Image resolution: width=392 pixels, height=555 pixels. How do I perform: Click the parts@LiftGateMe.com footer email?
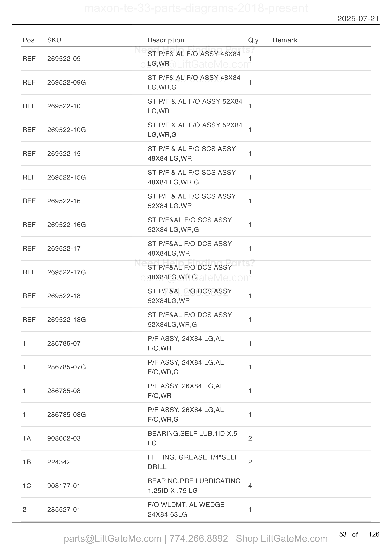pyautogui.click(x=113, y=538)
